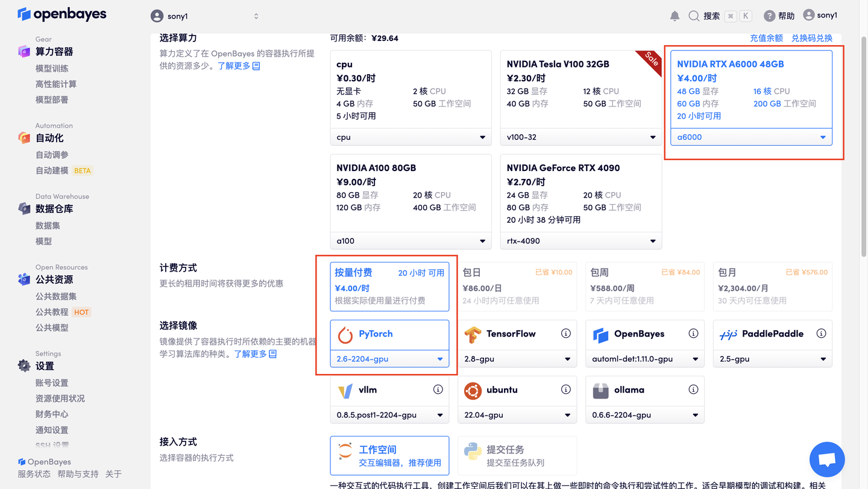Open 服务状态 footer link
The height and width of the screenshot is (489, 868).
(x=34, y=474)
